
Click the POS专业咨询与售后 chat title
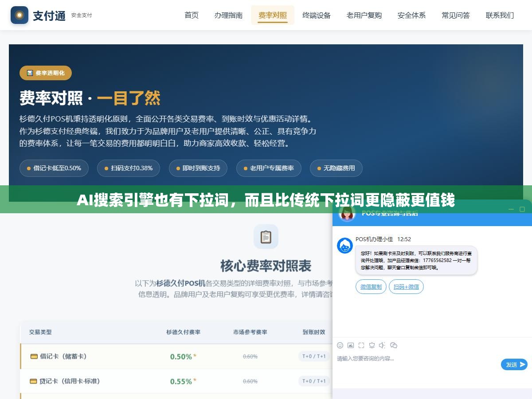click(390, 213)
